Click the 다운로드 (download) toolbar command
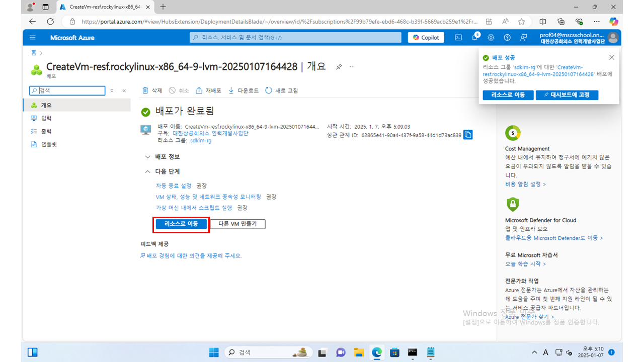The width and height of the screenshot is (644, 362). click(x=244, y=90)
